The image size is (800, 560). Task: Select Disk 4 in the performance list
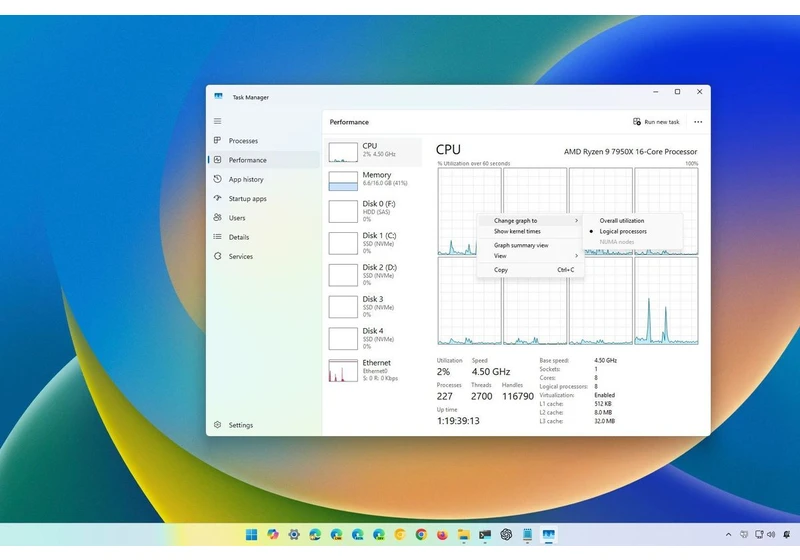[x=373, y=338]
